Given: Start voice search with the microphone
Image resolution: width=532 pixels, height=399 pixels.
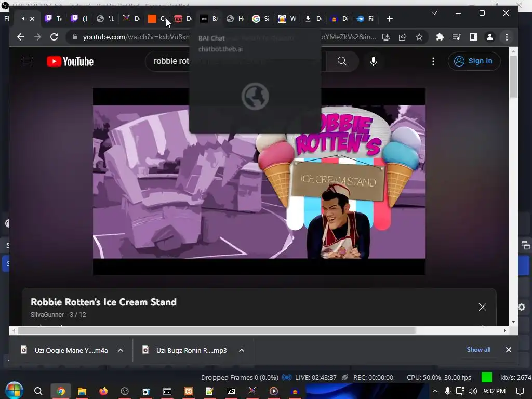Looking at the screenshot, I should click(374, 61).
